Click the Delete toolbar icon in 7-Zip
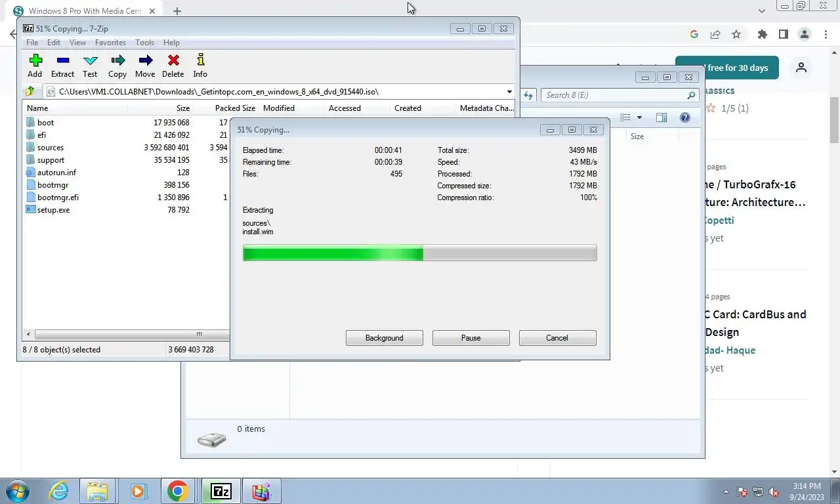 click(x=173, y=66)
